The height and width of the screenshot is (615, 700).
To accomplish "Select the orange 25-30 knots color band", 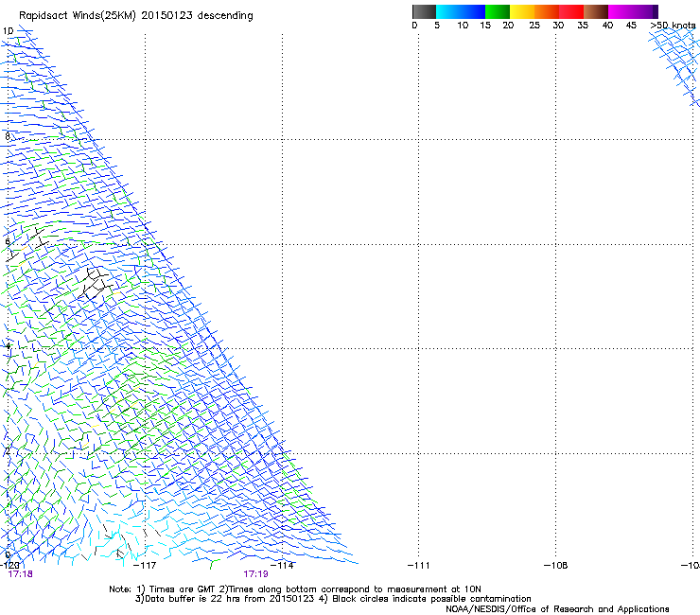I will 547,11.
